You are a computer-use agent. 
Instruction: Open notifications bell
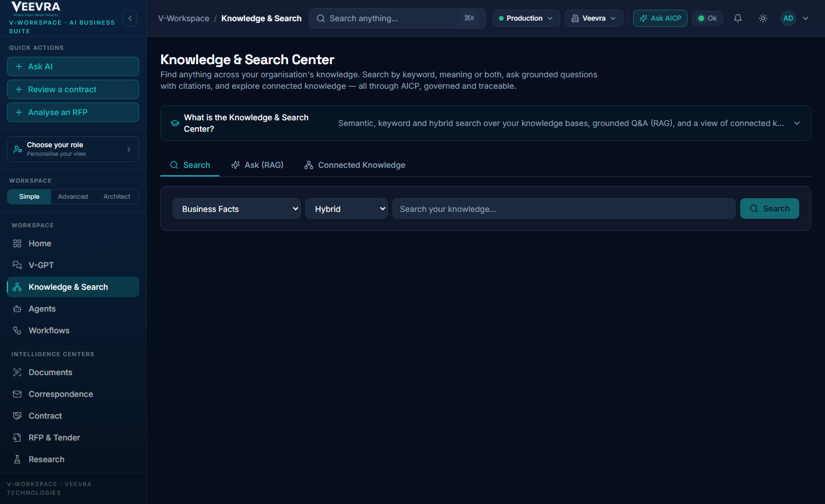click(738, 18)
